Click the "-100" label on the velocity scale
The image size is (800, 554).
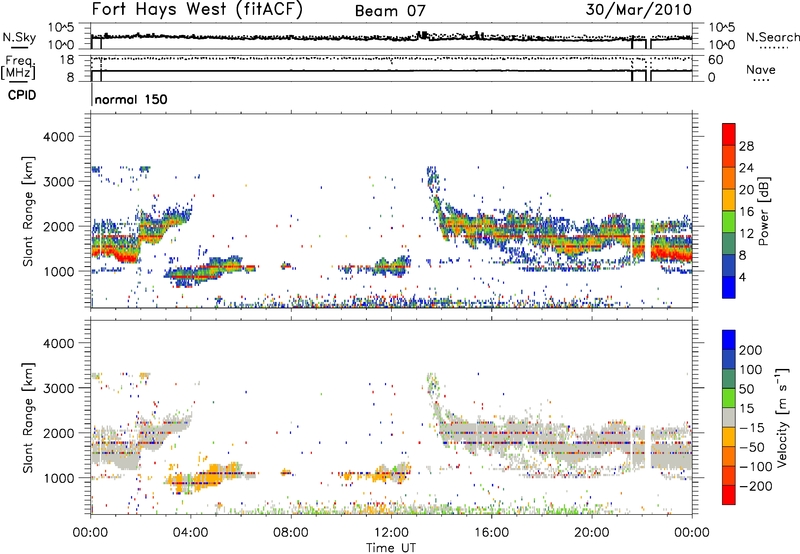coord(755,467)
